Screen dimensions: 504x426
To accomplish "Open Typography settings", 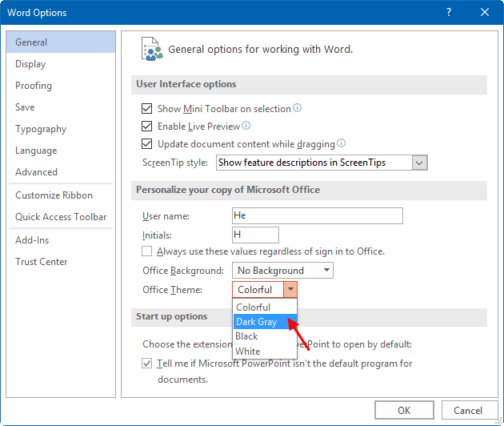I will point(61,129).
